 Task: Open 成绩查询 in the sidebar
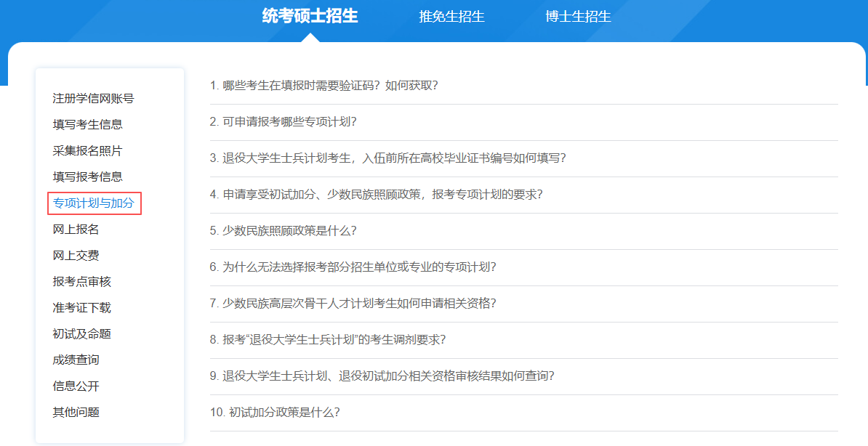(76, 360)
